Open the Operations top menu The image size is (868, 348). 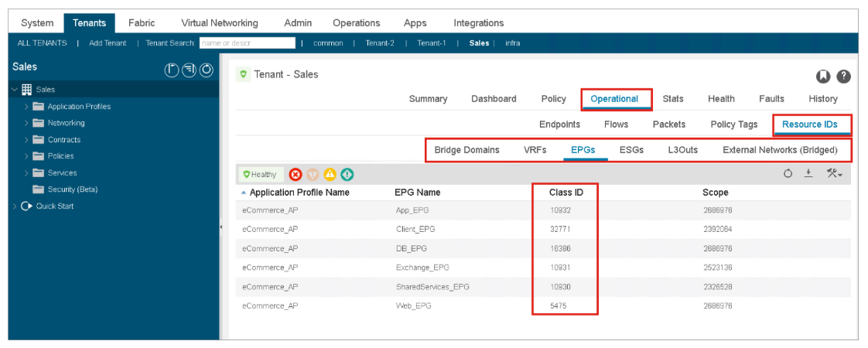(x=357, y=22)
